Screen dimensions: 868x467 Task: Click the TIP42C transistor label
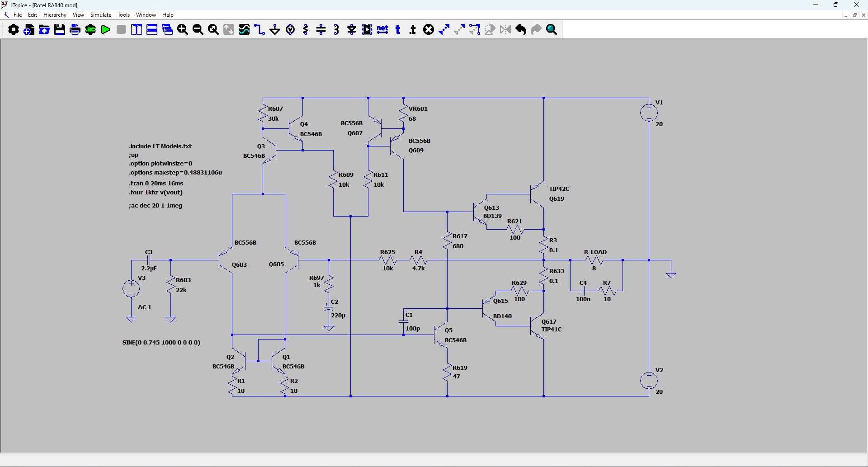pos(559,189)
